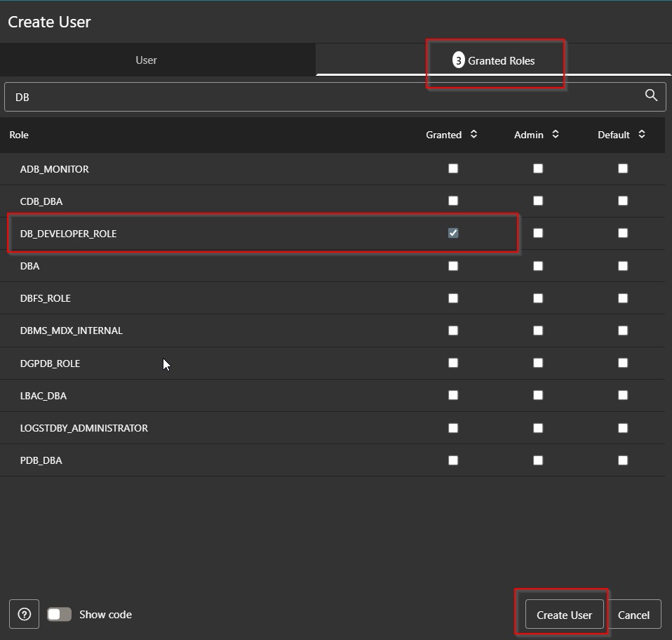This screenshot has width=672, height=640.
Task: Click inside the role search field
Action: coord(281,96)
